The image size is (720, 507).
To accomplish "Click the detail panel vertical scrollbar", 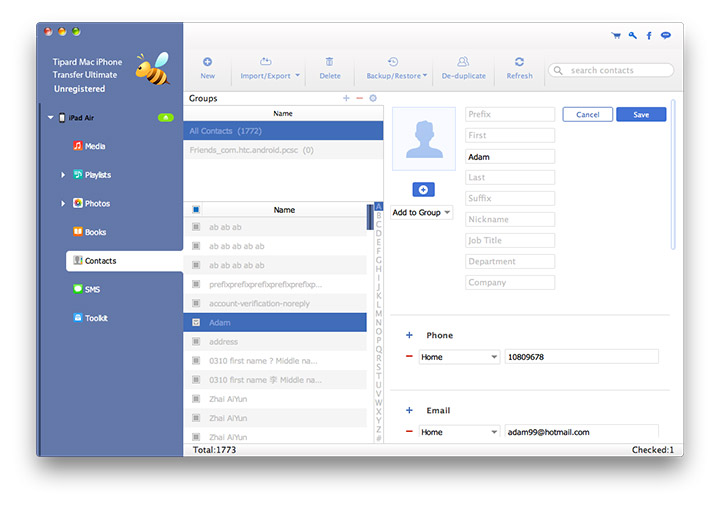I will pyautogui.click(x=673, y=175).
